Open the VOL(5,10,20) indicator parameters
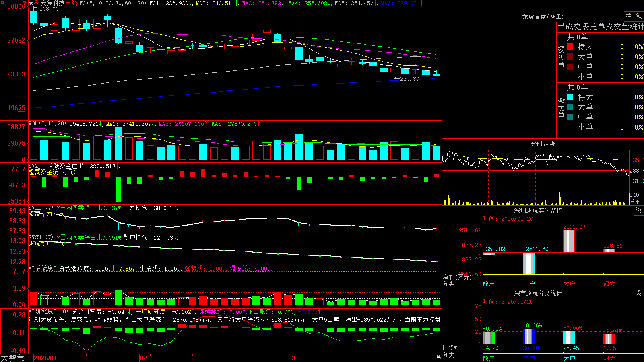The height and width of the screenshot is (362, 644). pos(47,124)
